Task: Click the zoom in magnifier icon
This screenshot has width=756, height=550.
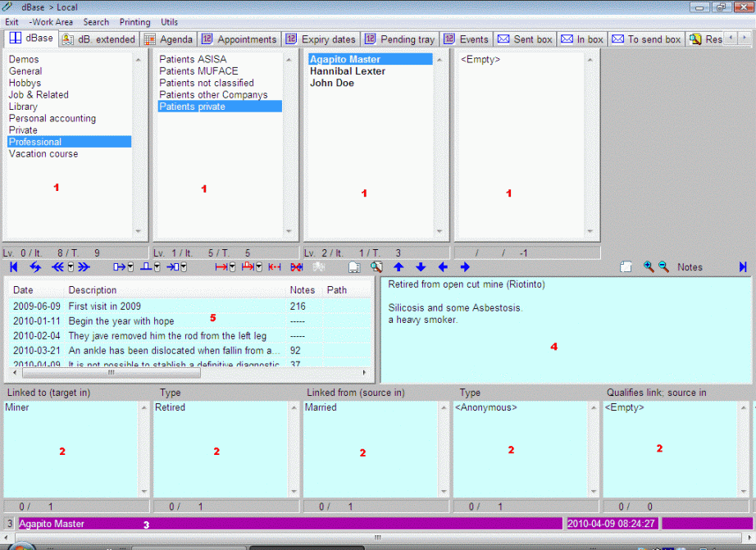Action: click(x=649, y=267)
